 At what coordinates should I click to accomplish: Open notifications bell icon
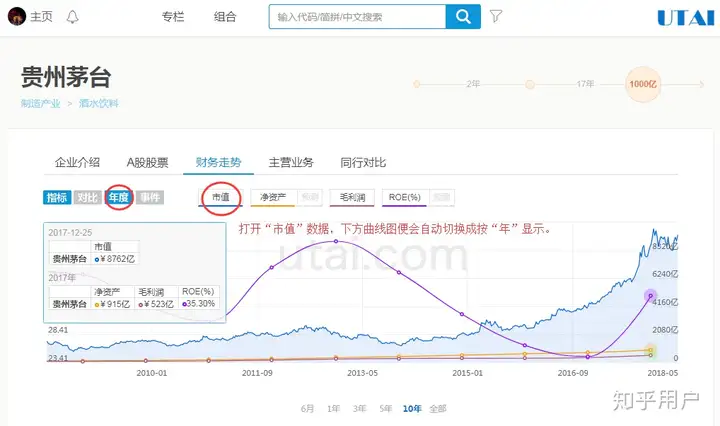[73, 17]
